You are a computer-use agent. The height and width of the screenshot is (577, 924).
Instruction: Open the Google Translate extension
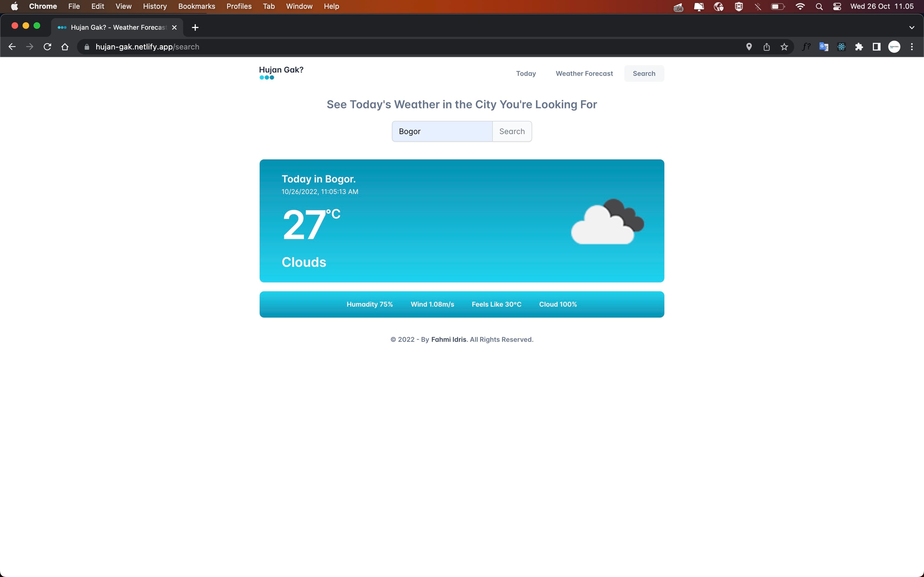tap(824, 47)
